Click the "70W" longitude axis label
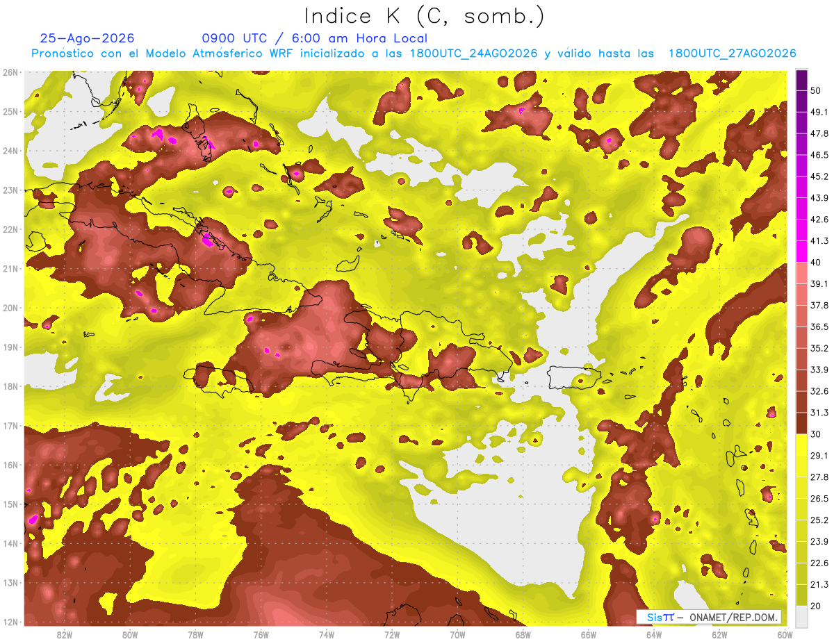This screenshot has width=834, height=644. [457, 635]
